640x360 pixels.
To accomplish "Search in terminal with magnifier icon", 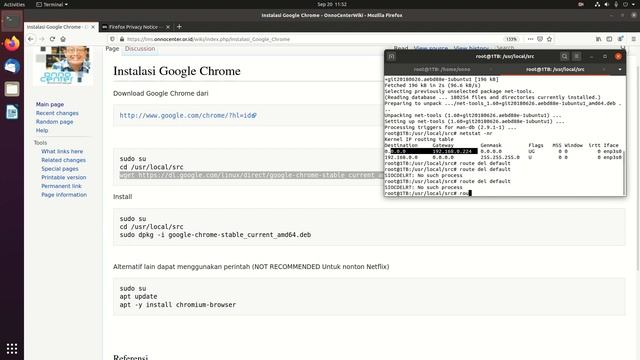I will click(x=564, y=56).
